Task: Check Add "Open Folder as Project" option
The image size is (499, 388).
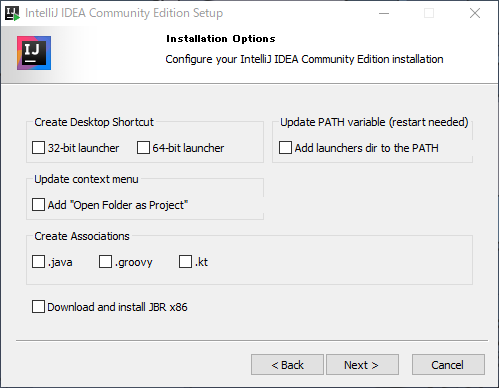Action: 38,205
